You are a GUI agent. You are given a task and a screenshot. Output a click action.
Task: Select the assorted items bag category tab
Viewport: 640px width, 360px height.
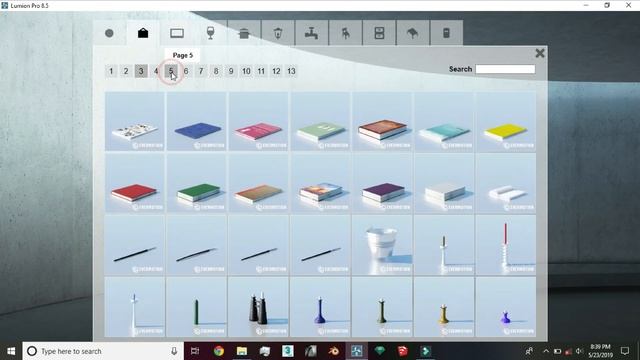click(143, 33)
